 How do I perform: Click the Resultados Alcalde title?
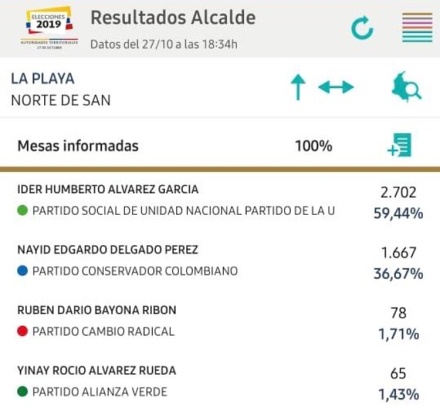pyautogui.click(x=173, y=18)
